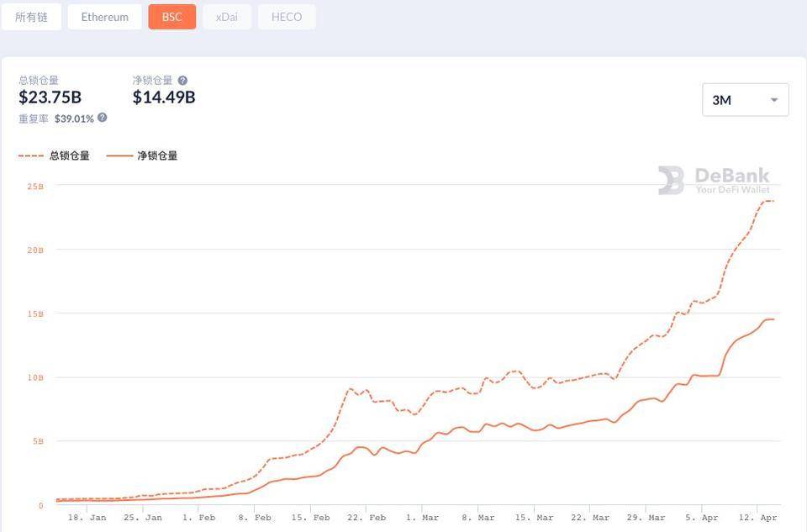Click the dropdown arrow beside 3M
This screenshot has height=532, width=807.
pos(773,100)
